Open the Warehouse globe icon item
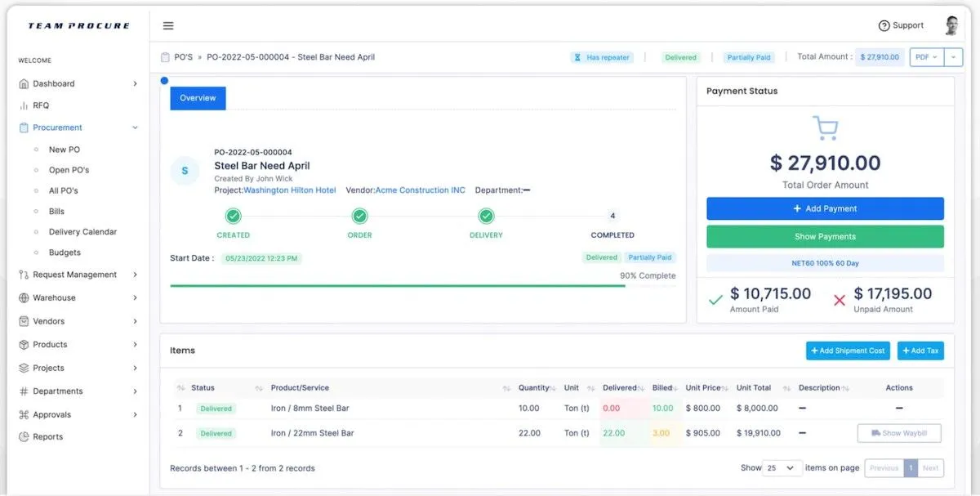This screenshot has width=980, height=496. point(78,298)
